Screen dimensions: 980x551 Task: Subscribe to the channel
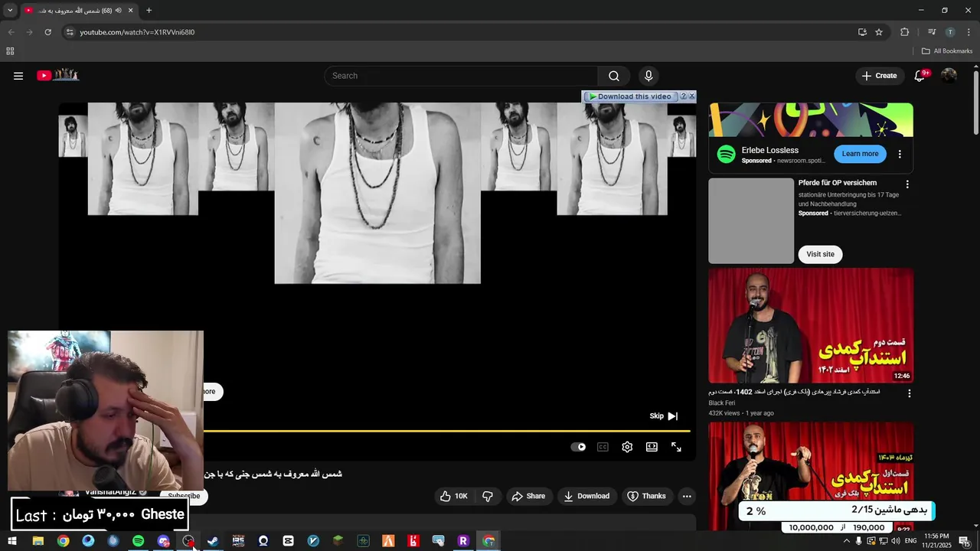click(184, 496)
